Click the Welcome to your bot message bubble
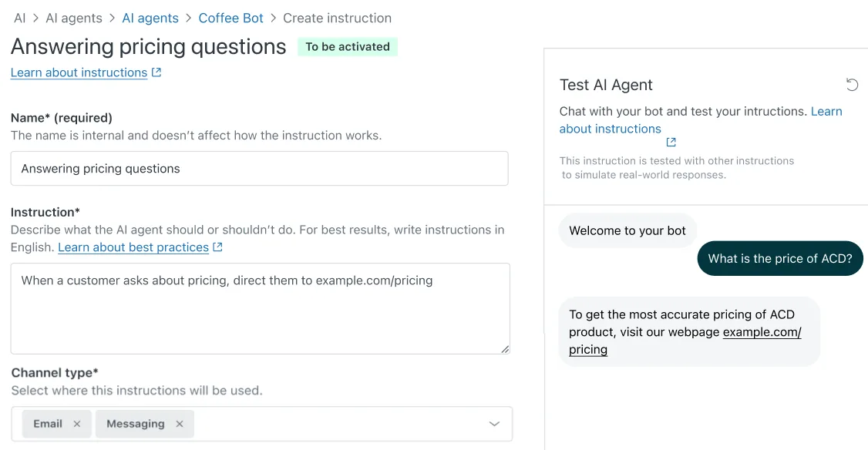The height and width of the screenshot is (450, 868). [627, 230]
